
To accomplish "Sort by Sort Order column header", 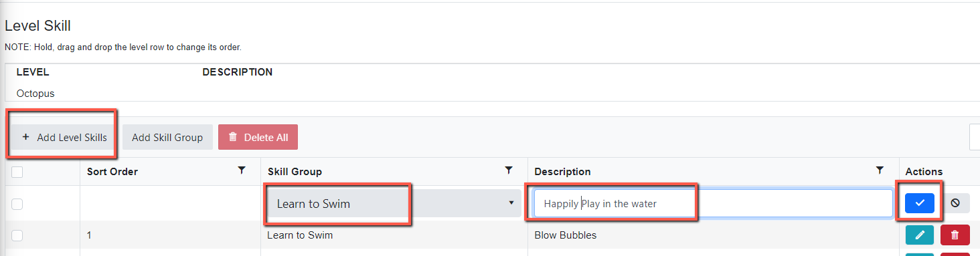I will coord(112,172).
